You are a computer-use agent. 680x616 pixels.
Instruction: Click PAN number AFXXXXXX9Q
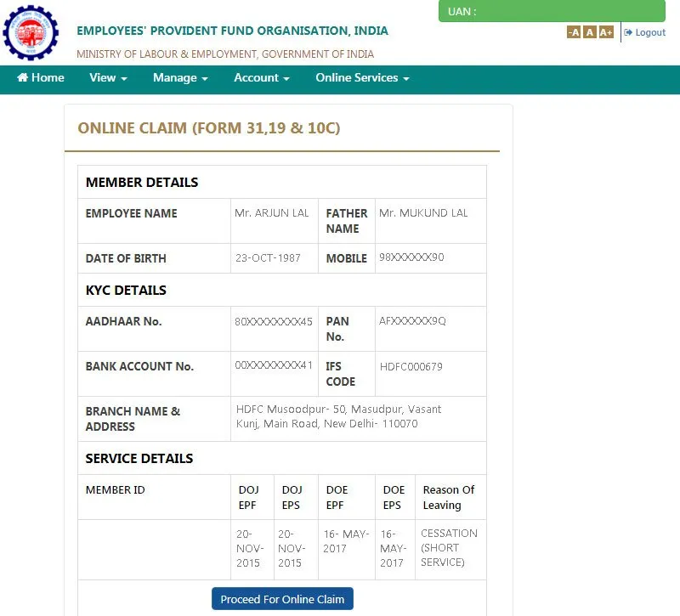[x=412, y=321]
